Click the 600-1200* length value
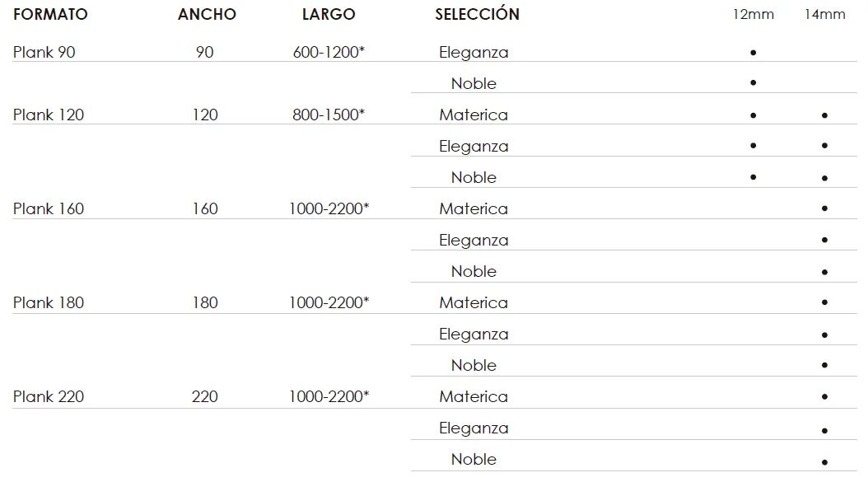 pyautogui.click(x=329, y=52)
